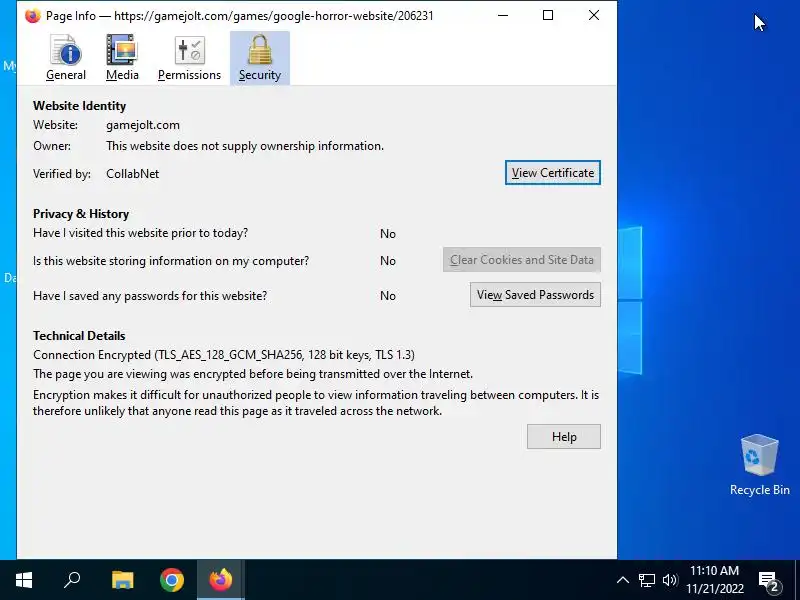
Task: Click 'This website does not supply ownership information'
Action: [x=245, y=146]
